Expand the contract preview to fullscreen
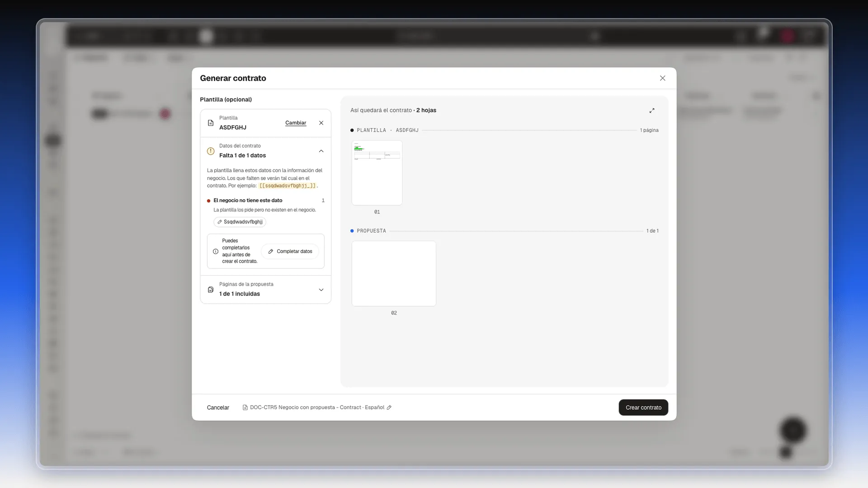Viewport: 868px width, 488px height. coord(652,110)
